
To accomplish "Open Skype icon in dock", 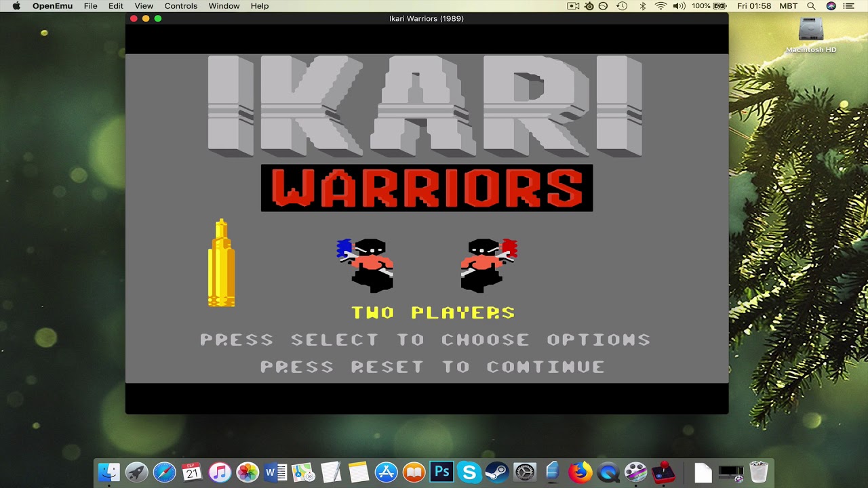I will click(469, 472).
